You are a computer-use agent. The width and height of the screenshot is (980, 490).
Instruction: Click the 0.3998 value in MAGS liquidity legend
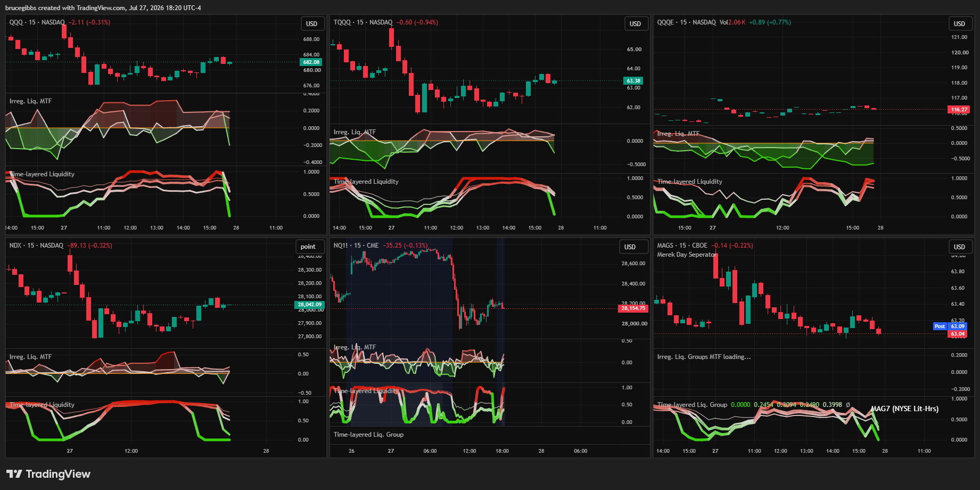833,405
